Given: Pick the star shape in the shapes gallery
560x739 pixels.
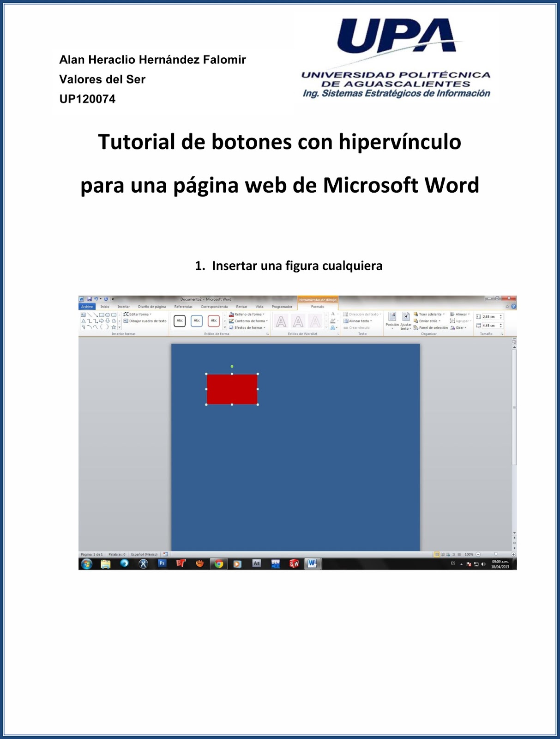Looking at the screenshot, I should point(114,327).
